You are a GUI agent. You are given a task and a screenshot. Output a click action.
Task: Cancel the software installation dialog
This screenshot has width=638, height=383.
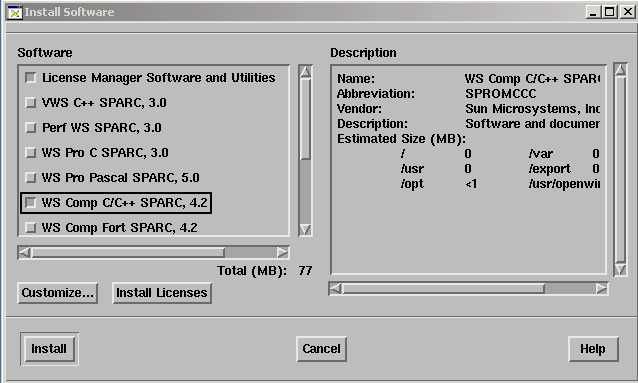(x=321, y=349)
